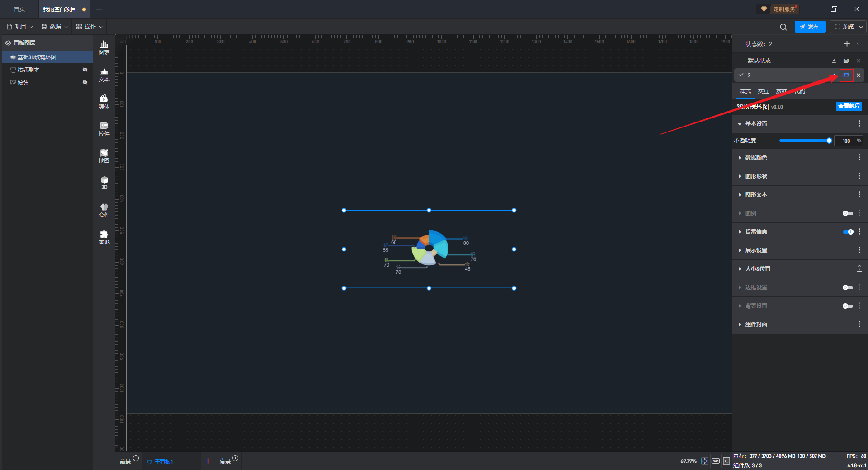Open the 操作 menu
868x470 pixels.
click(90, 27)
